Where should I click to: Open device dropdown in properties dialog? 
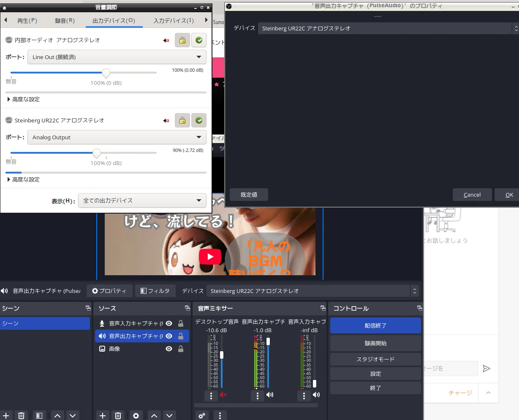tap(388, 28)
